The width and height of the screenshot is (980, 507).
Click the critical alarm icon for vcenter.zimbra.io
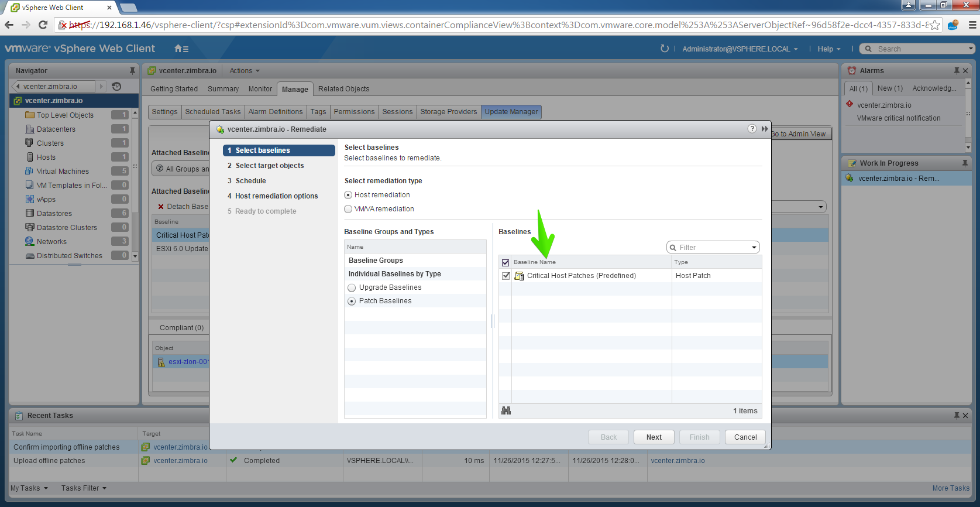click(x=850, y=104)
